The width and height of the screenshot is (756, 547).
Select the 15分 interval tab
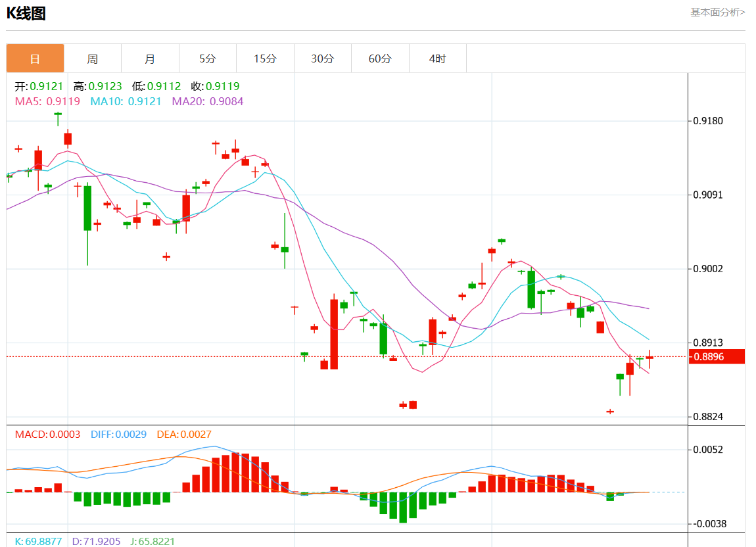(265, 59)
